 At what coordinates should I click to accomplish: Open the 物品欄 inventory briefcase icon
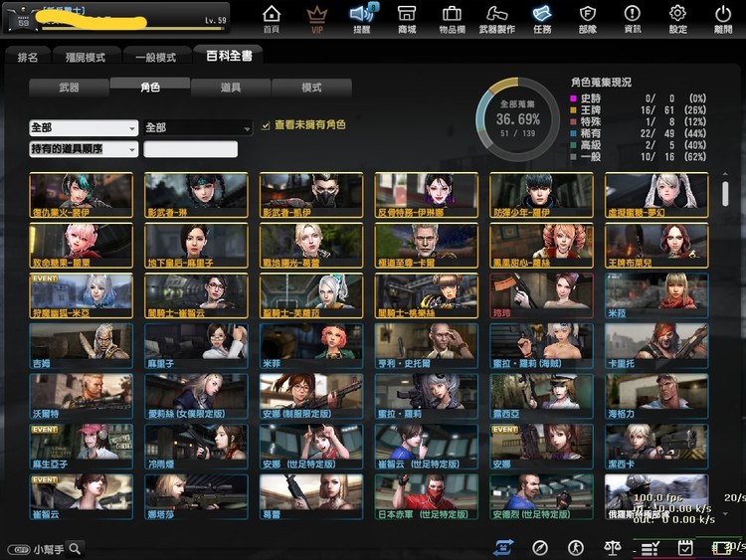452,19
